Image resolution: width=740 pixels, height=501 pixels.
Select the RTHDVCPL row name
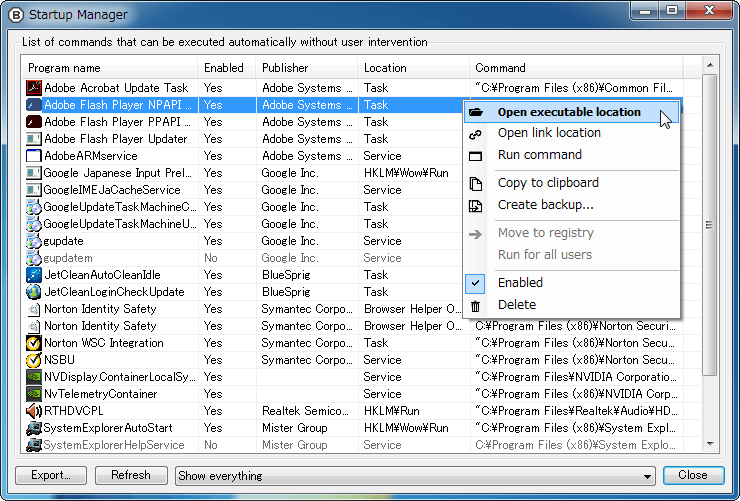74,411
